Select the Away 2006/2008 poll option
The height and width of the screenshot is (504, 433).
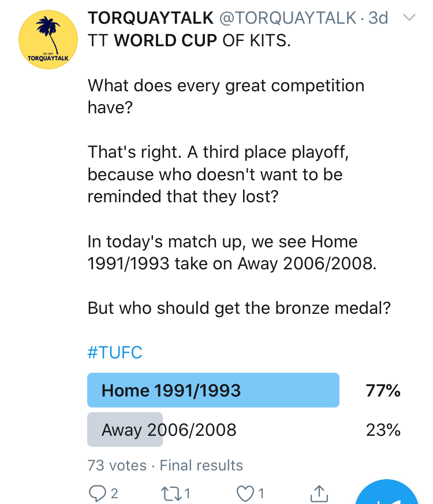[x=169, y=430]
